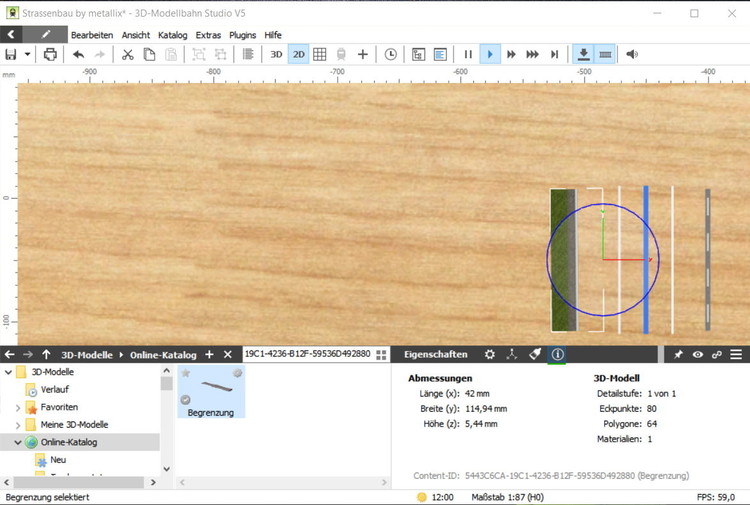Open the Bearbeiten menu
750x505 pixels.
point(91,35)
